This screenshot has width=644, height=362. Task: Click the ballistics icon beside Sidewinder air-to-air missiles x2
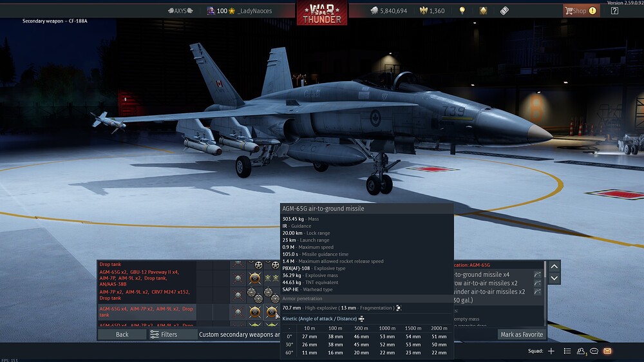click(537, 292)
